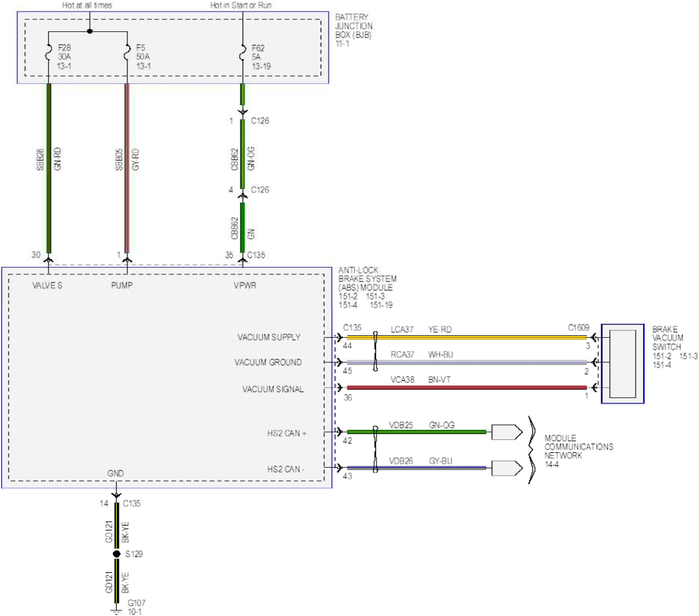Click the HS2 CAN - network arrow connector
This screenshot has width=699, height=616.
pos(507,468)
